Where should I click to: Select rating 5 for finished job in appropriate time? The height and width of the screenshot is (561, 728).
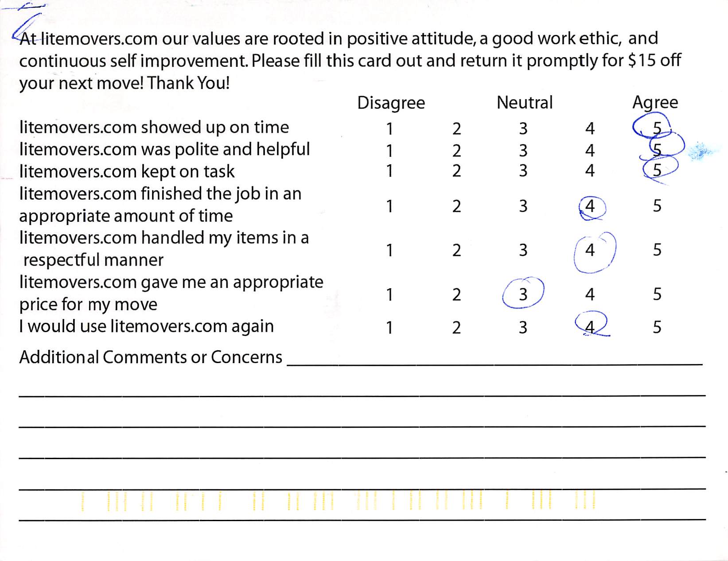tap(657, 206)
